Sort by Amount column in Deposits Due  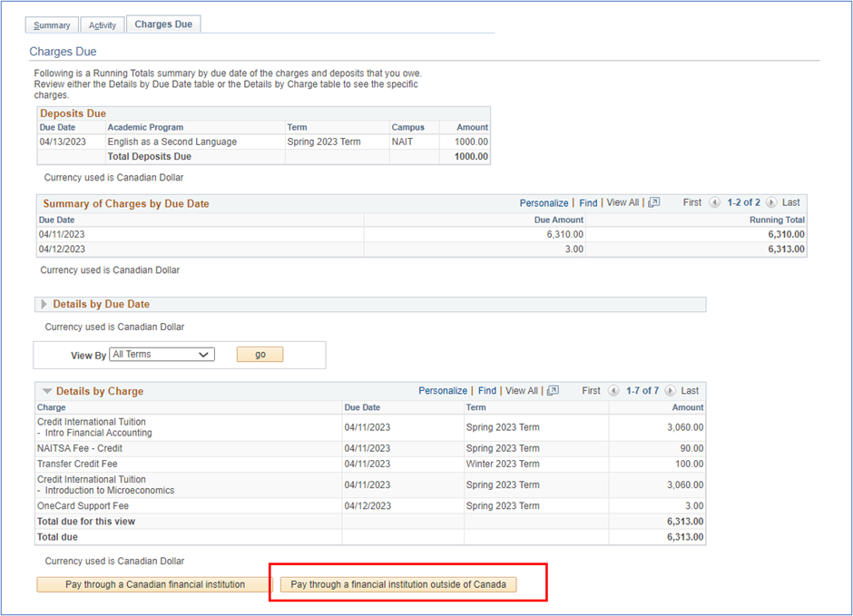472,127
